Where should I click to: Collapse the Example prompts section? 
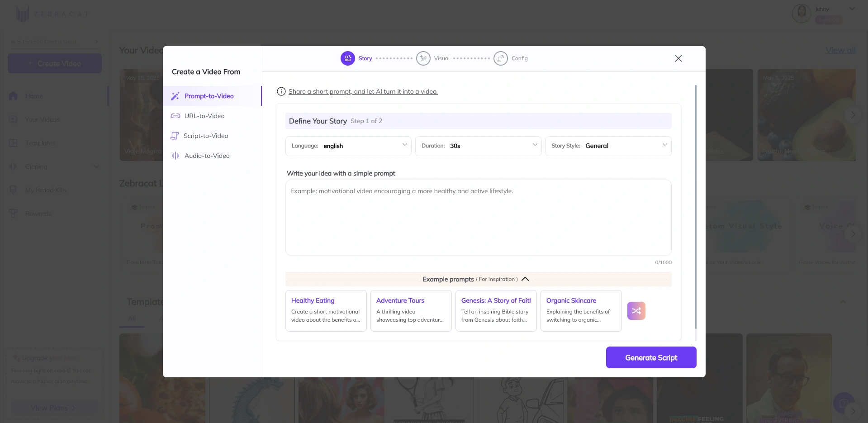525,279
